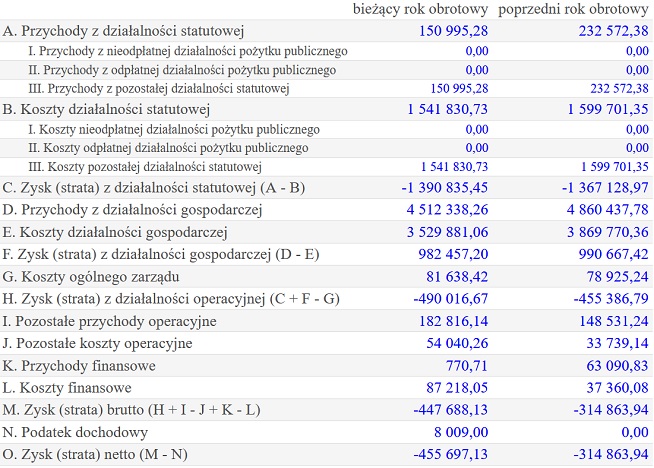Select 'II. Koszty odpłatnej działalności pożytku publicznego'
Image resolution: width=654 pixels, height=468 pixels.
tap(168, 148)
